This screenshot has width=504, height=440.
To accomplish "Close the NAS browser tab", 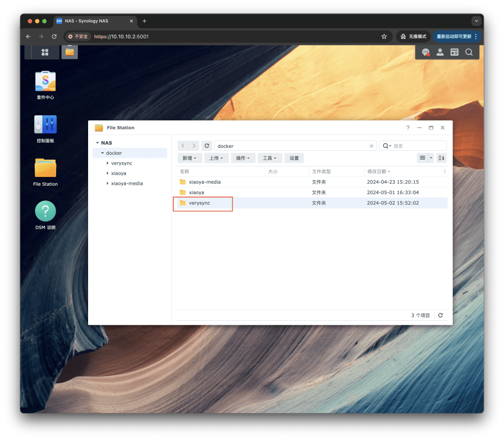I will (131, 21).
